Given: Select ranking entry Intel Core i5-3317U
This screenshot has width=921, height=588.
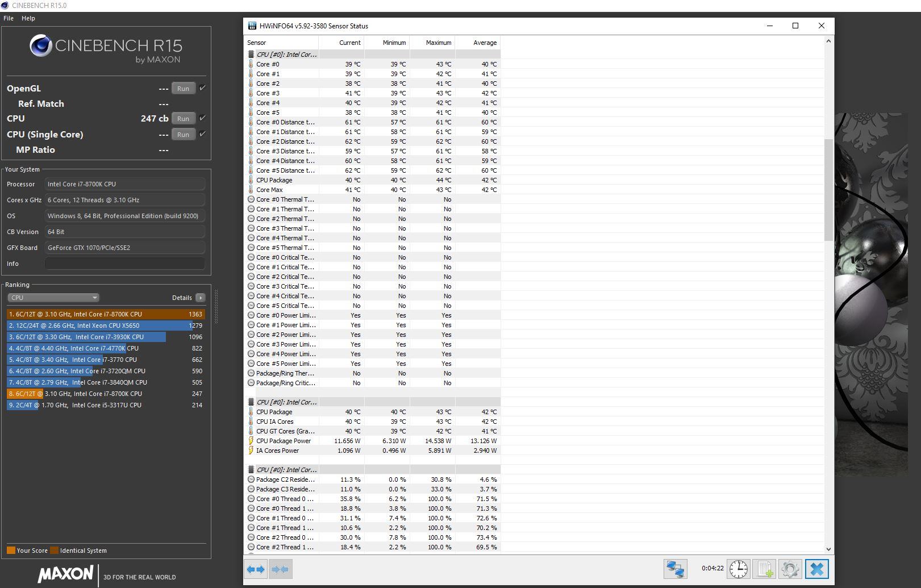Looking at the screenshot, I should 106,405.
